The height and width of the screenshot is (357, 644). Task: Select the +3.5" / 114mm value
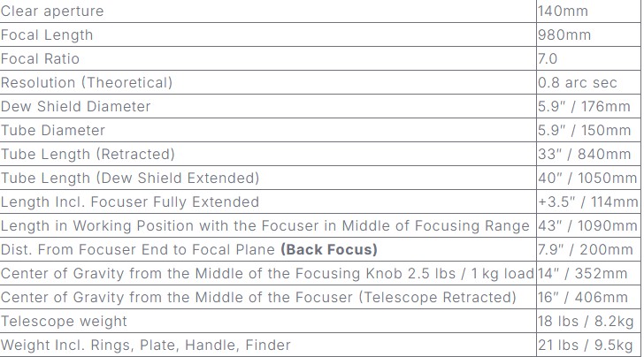click(x=587, y=202)
